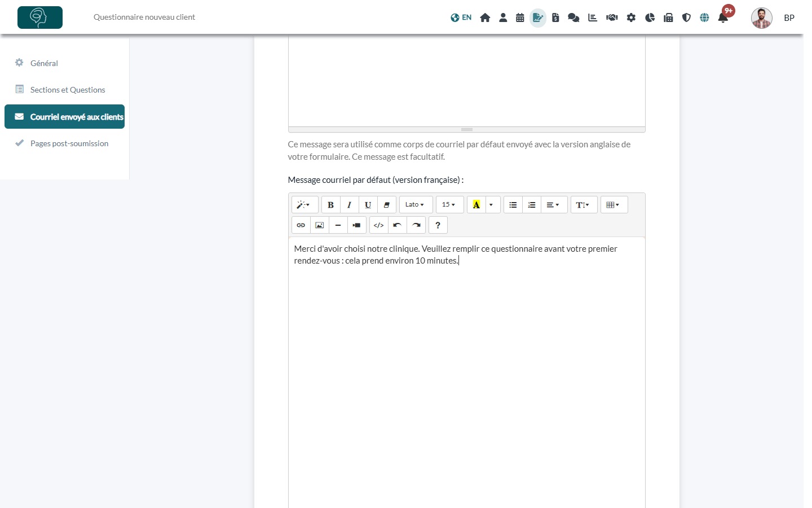Go to the home icon in top navigation
812x508 pixels.
point(485,17)
